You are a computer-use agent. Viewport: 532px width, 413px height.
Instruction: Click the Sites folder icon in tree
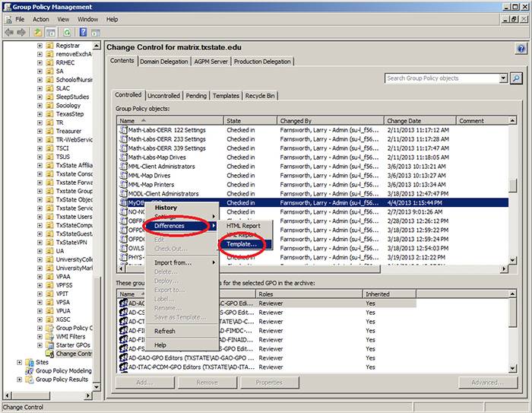pos(30,362)
